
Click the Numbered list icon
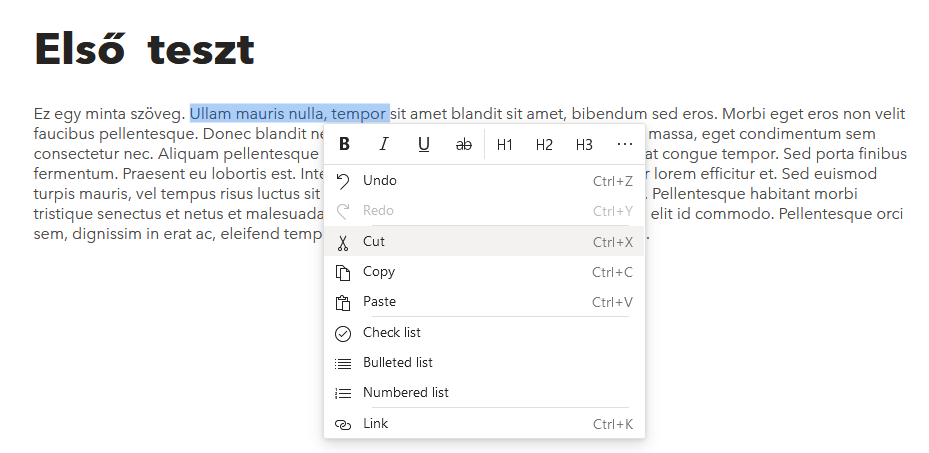click(343, 393)
